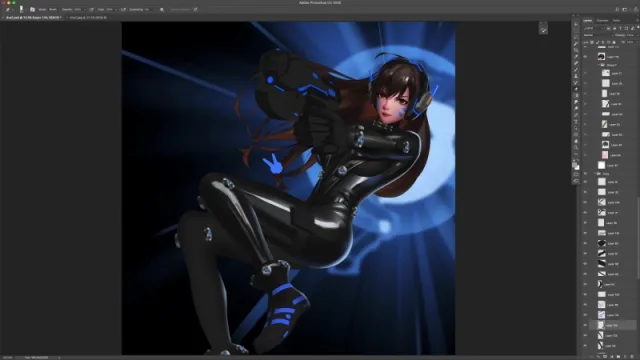Viewport: 640px width, 360px height.
Task: Toggle layer filtering switch in Layers panel
Action: (638, 27)
